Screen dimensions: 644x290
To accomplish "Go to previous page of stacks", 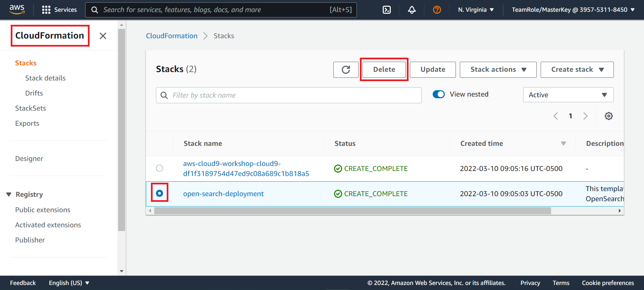I will pos(556,116).
